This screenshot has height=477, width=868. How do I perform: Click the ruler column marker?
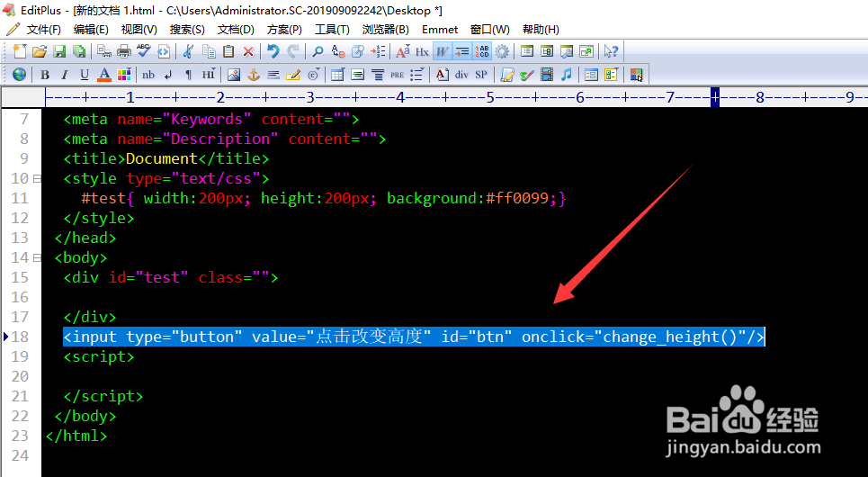(715, 97)
